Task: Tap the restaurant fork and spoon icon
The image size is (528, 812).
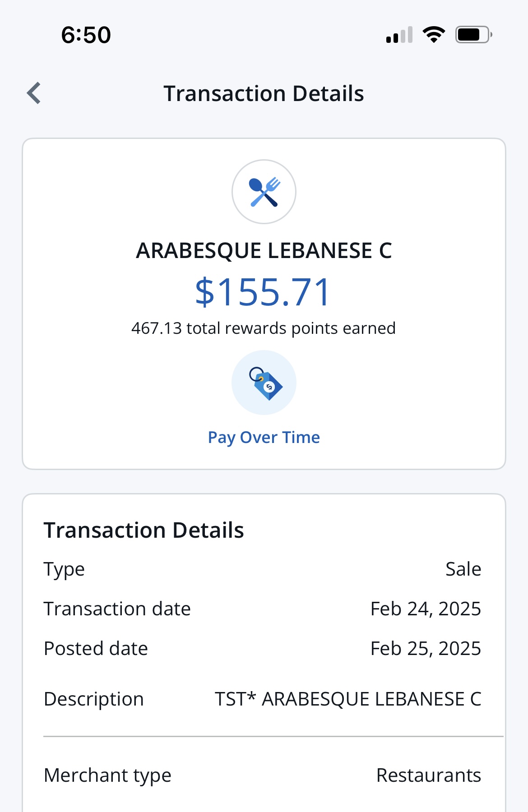Action: [264, 192]
